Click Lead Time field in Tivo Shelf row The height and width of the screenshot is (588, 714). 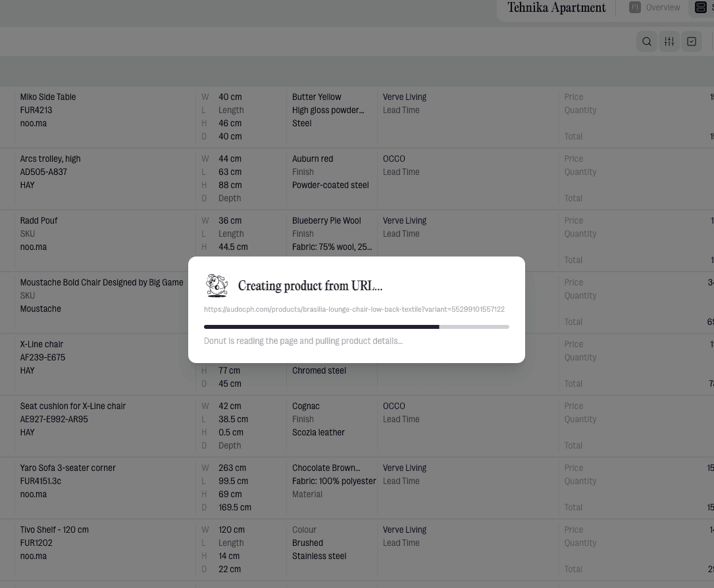pos(401,543)
